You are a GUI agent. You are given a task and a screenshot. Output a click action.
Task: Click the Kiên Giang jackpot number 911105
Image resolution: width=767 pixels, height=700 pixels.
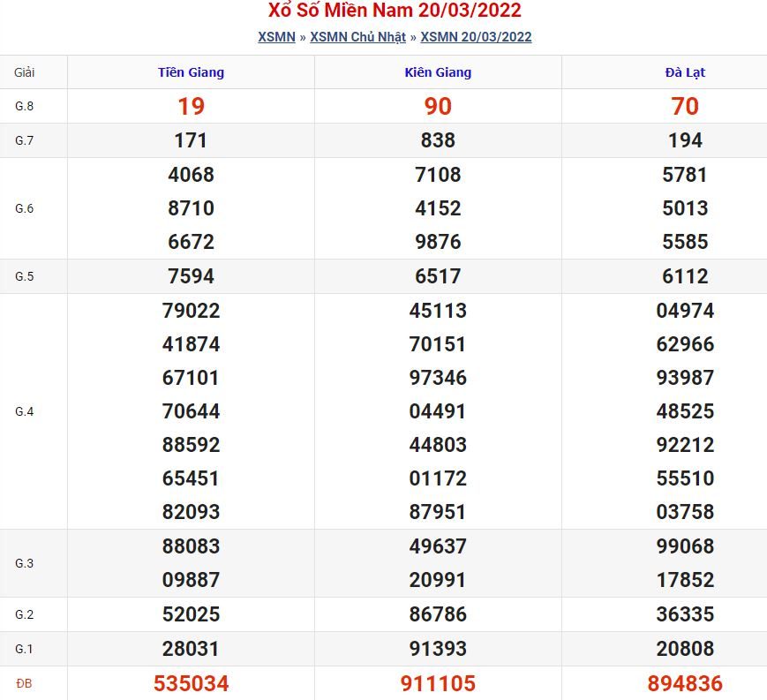click(x=438, y=683)
